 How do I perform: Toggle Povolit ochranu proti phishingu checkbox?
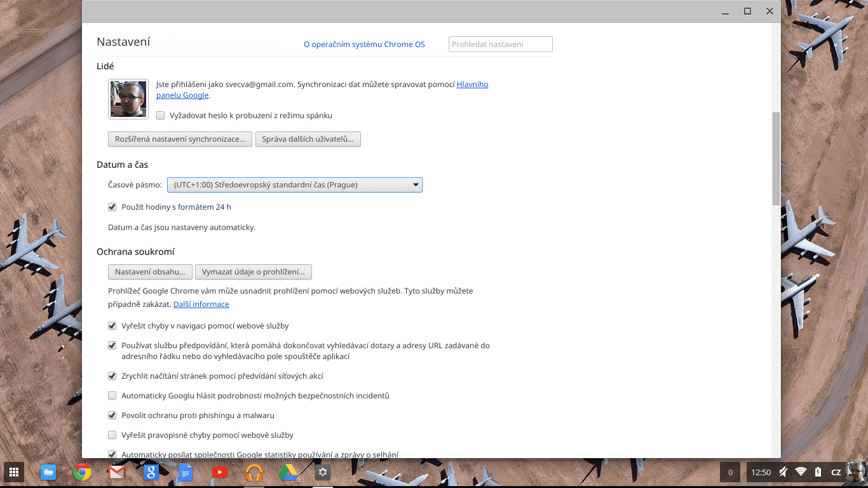click(112, 416)
